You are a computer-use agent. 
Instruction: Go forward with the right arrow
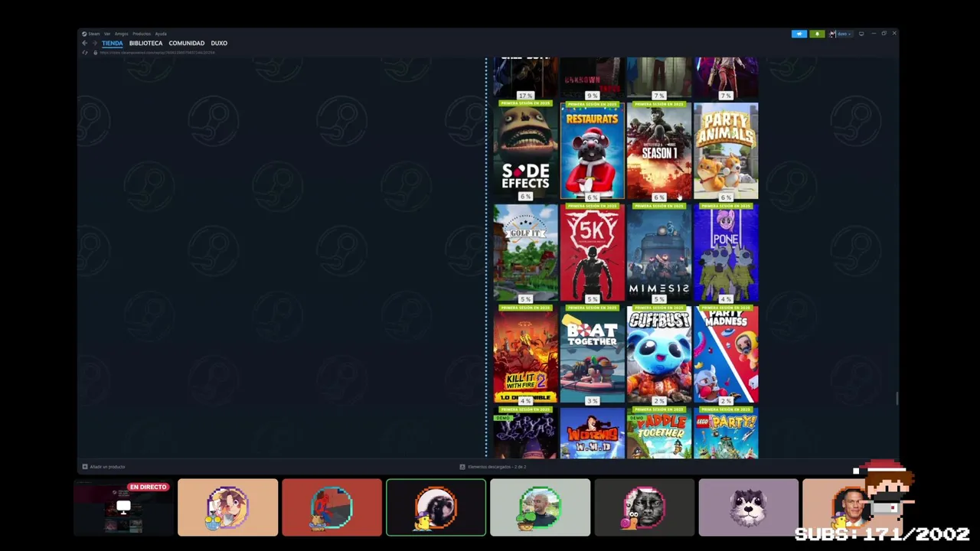[93, 43]
